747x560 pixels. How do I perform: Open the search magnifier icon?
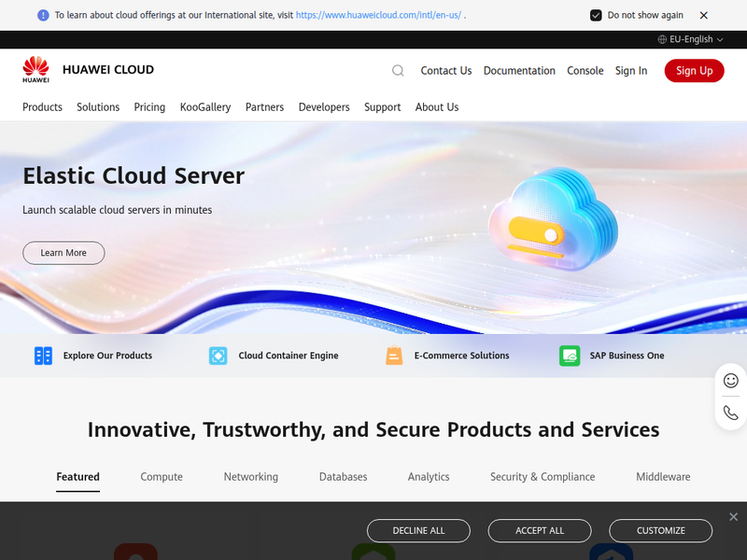(398, 71)
